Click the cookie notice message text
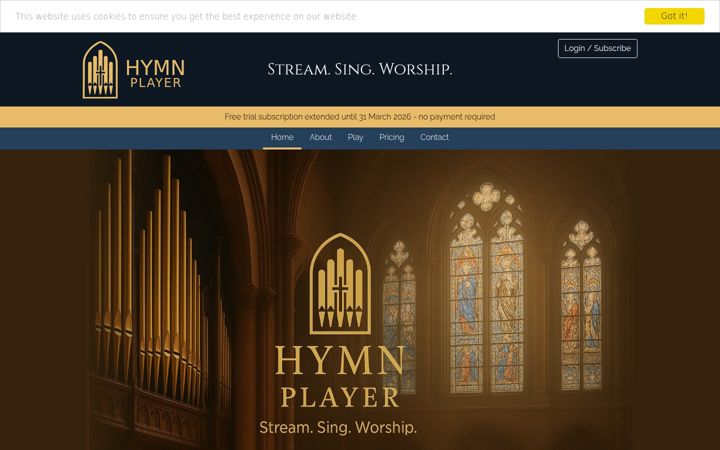Screen dimensions: 720x450 click(x=186, y=16)
